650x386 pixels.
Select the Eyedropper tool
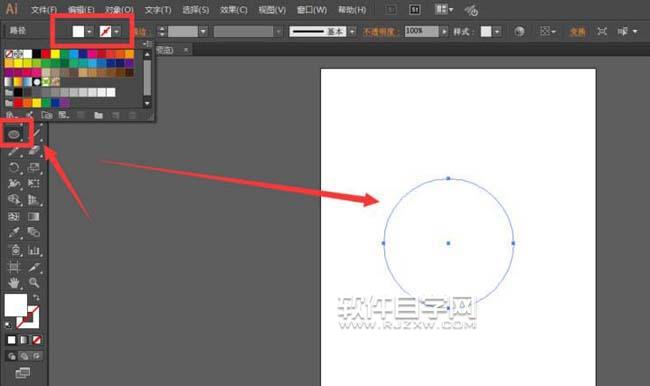point(14,233)
